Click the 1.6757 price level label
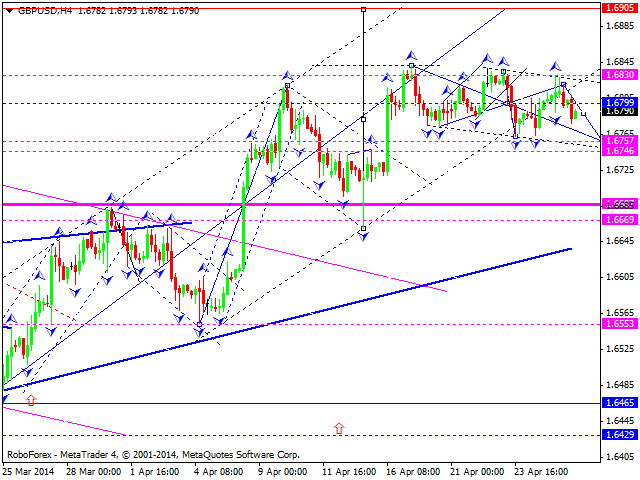Viewport: 640px width, 480px height. coord(620,141)
